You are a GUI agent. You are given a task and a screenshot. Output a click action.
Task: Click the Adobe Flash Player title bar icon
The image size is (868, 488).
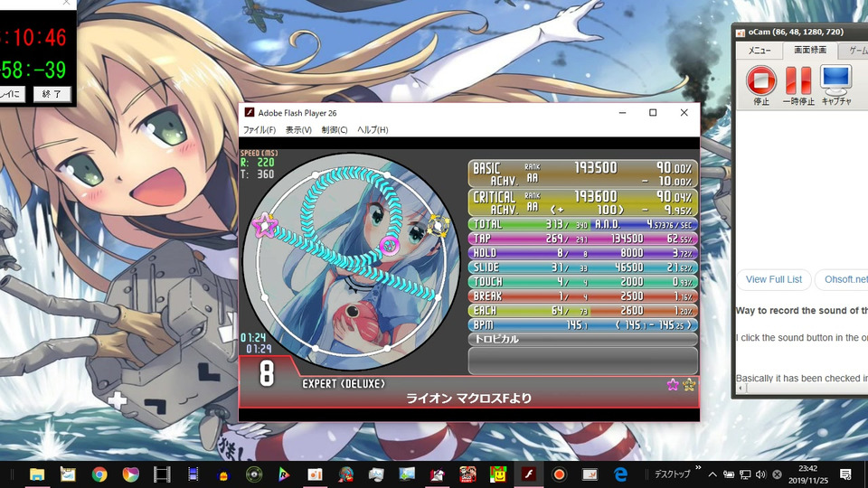(250, 112)
